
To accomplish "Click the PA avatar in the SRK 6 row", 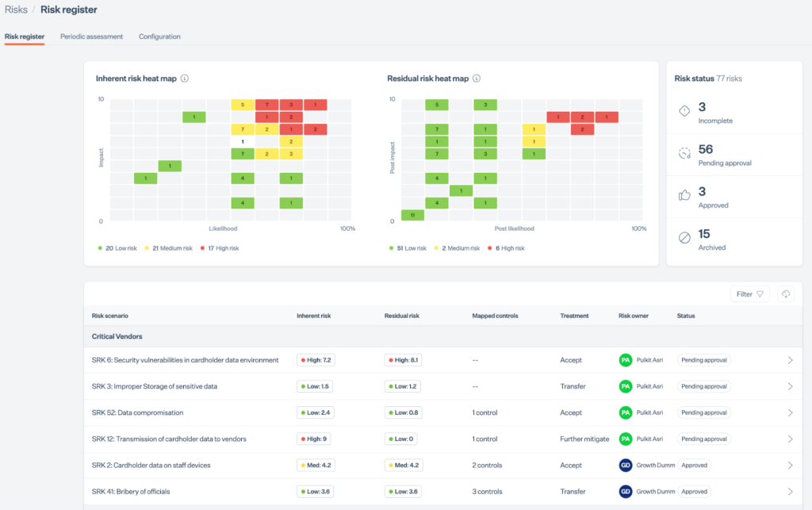I will click(x=625, y=360).
